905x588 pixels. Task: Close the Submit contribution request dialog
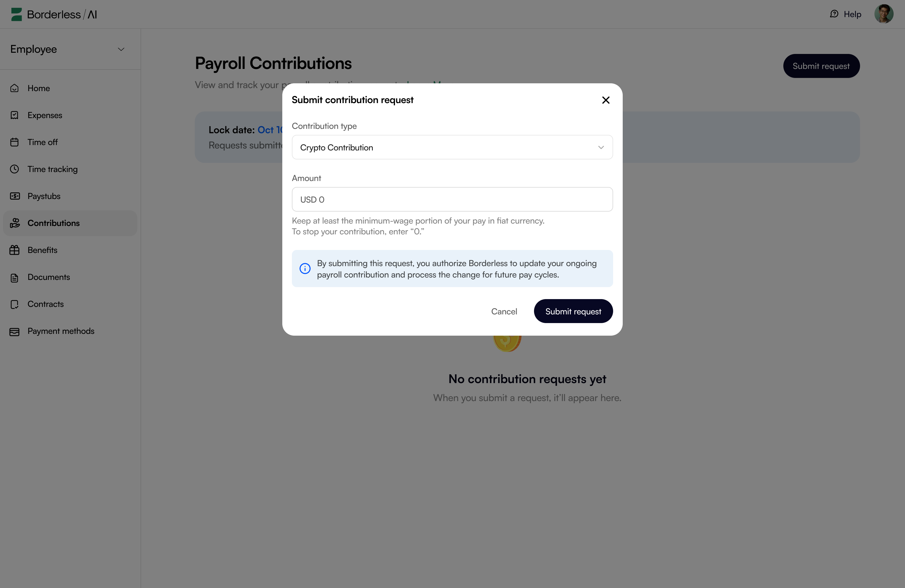point(606,100)
